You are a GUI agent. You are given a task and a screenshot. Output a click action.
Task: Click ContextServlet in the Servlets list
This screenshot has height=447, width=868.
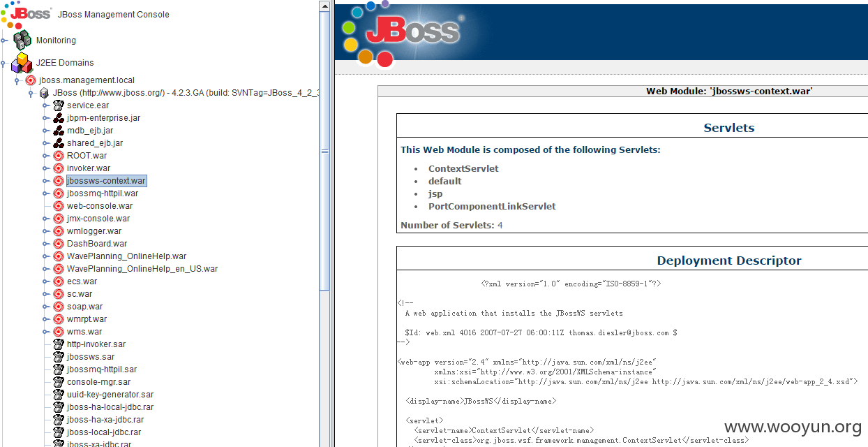(463, 168)
